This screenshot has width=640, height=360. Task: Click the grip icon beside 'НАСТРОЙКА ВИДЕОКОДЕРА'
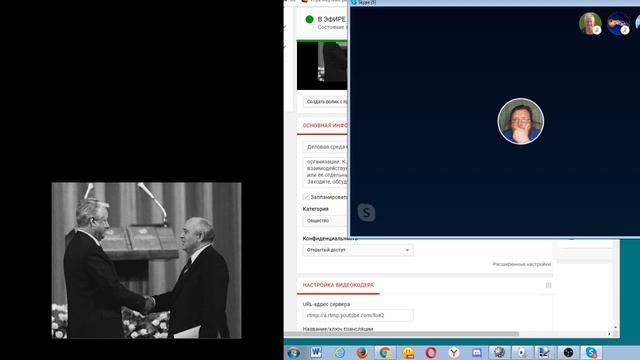click(x=548, y=285)
